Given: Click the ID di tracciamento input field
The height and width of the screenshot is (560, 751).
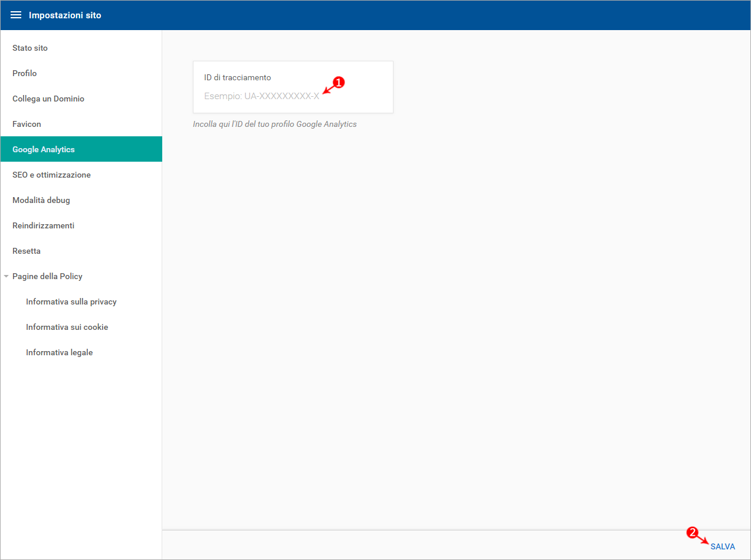Looking at the screenshot, I should pos(293,96).
